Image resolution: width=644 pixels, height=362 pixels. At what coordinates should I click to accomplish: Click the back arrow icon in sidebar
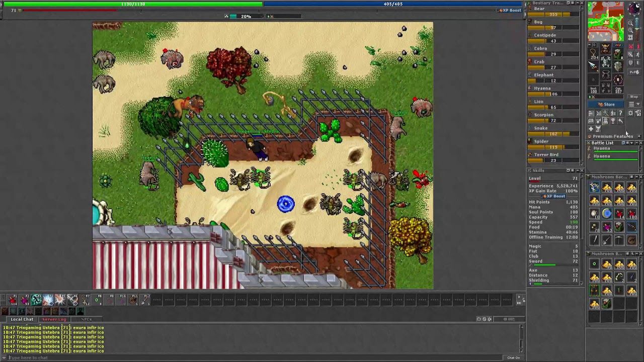click(x=620, y=121)
